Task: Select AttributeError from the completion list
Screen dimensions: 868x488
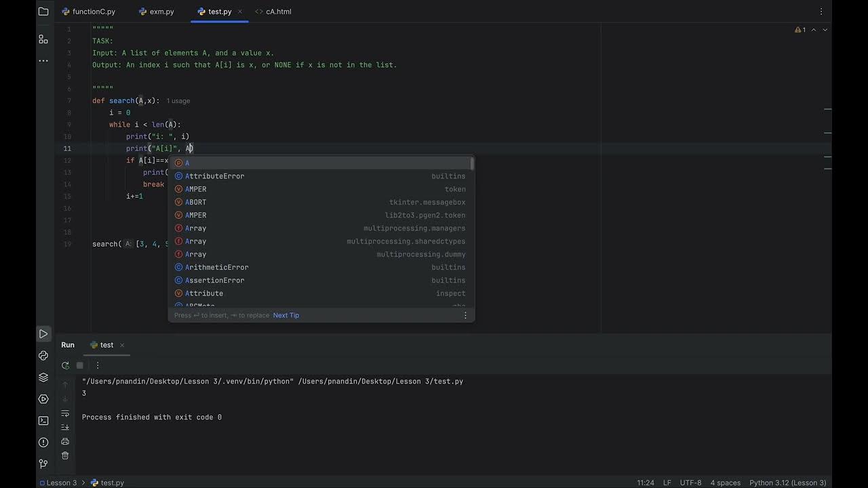Action: [x=214, y=176]
